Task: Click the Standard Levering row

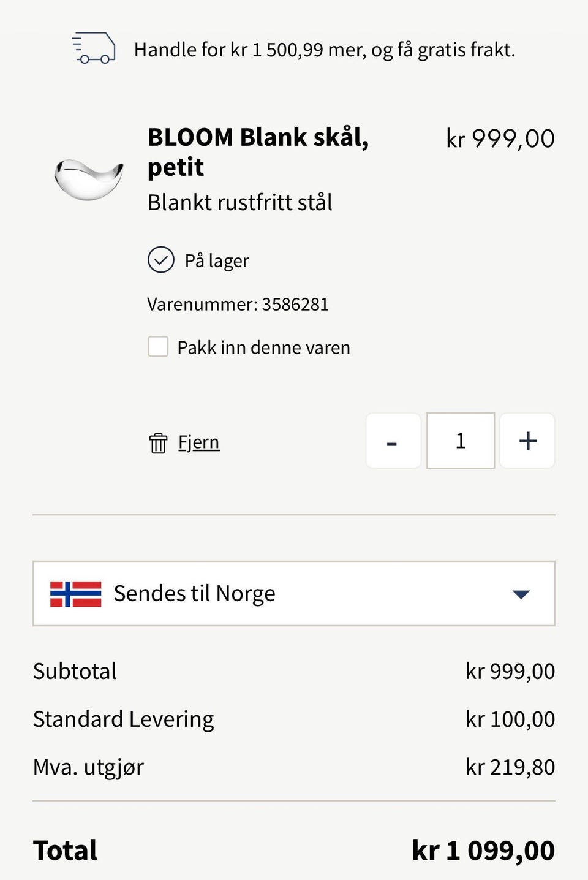Action: [x=294, y=719]
